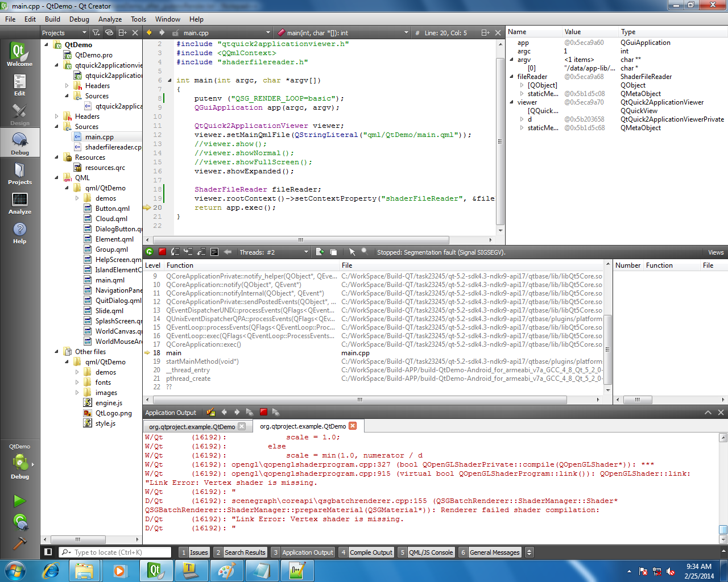Click Windows Start button
The height and width of the screenshot is (582, 728).
pyautogui.click(x=15, y=570)
